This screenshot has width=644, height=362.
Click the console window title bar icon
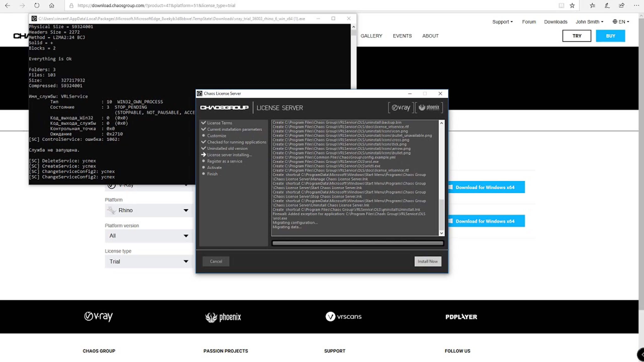click(34, 19)
